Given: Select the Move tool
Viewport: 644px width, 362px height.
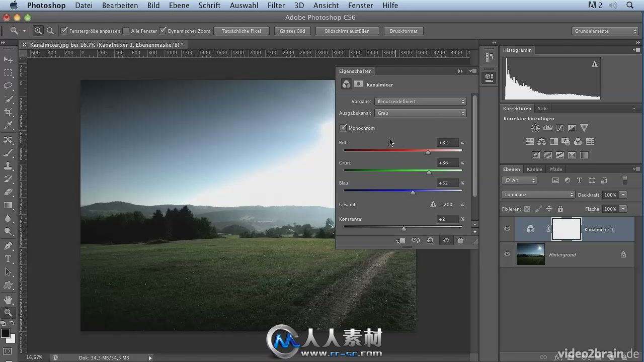Looking at the screenshot, I should [x=8, y=60].
